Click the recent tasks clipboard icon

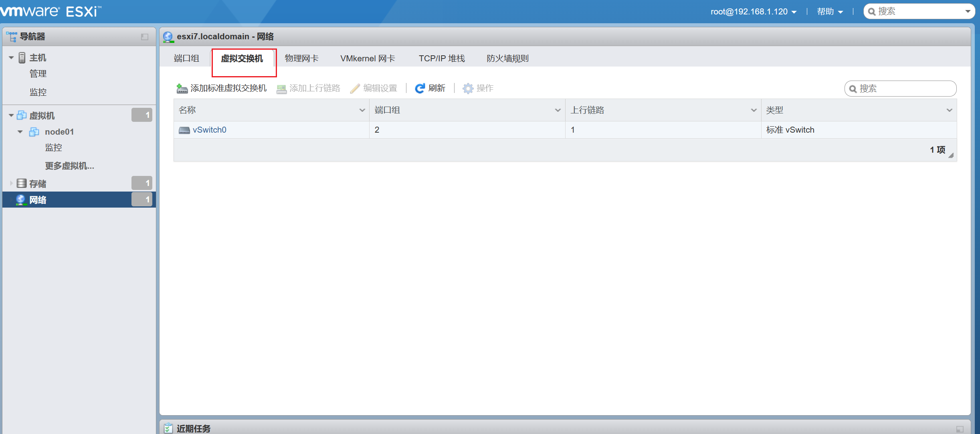[168, 428]
